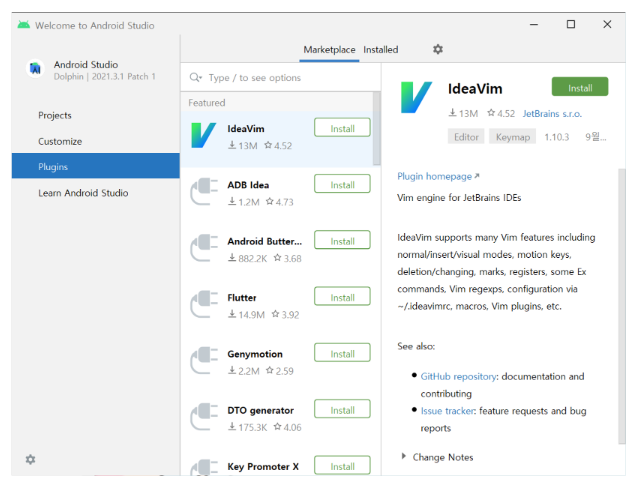Click the plugin list scrollbar
639x490 pixels.
[x=377, y=128]
